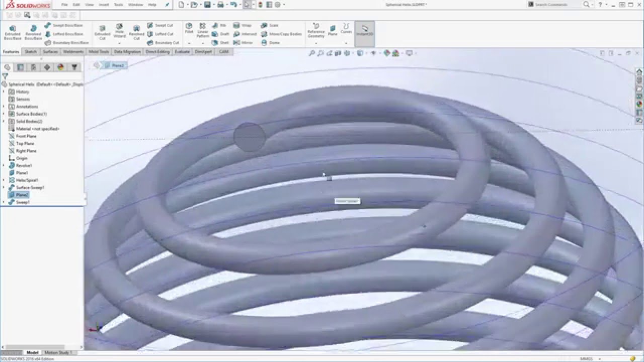
Task: Click the Undo icon
Action: pyautogui.click(x=233, y=5)
